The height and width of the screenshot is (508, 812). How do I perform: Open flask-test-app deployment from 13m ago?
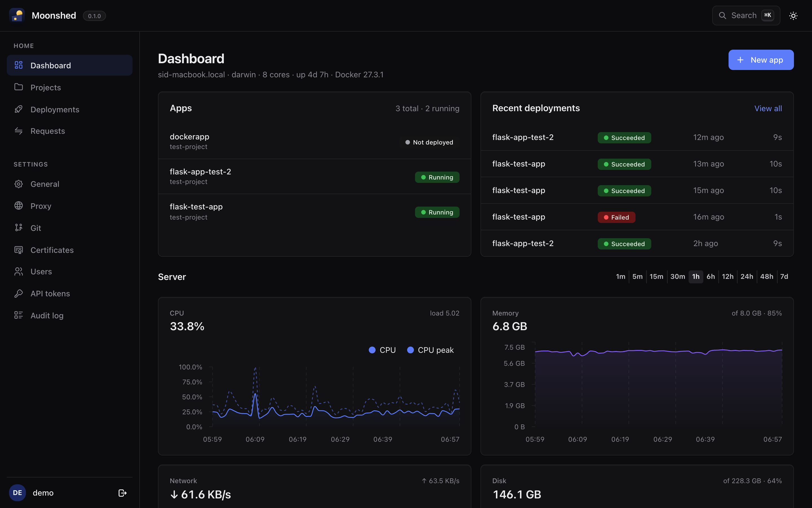pyautogui.click(x=637, y=164)
